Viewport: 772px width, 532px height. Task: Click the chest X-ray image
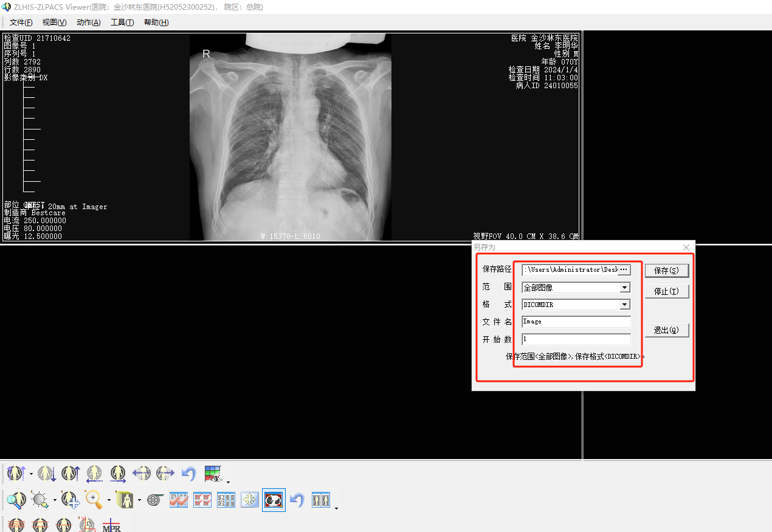click(x=291, y=137)
